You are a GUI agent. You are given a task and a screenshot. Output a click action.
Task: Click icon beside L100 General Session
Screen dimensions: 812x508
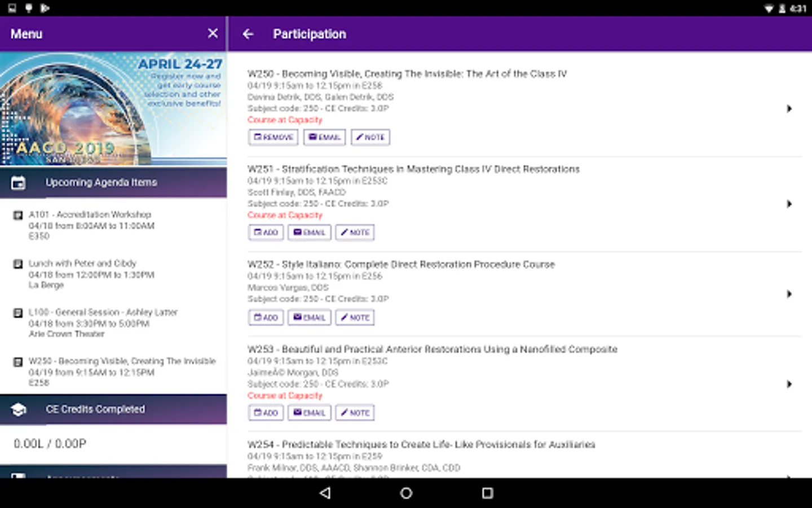pos(18,313)
